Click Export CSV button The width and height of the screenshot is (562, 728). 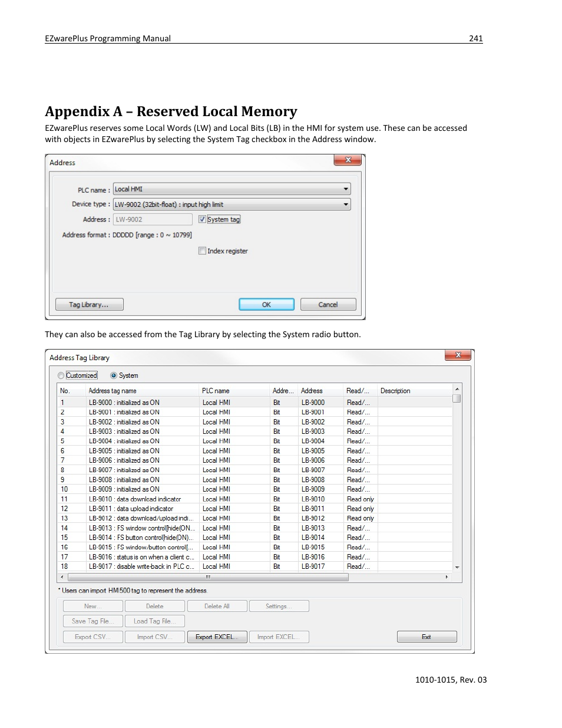pyautogui.click(x=92, y=637)
